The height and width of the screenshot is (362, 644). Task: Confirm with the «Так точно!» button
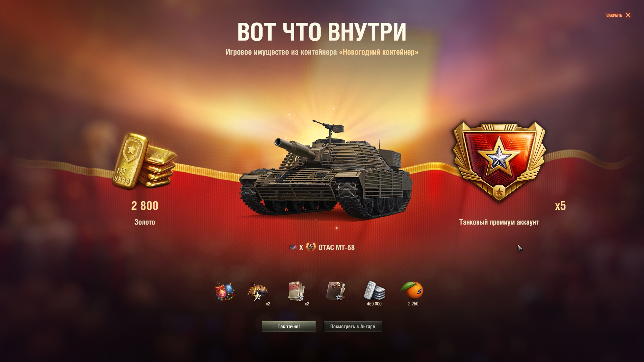289,326
